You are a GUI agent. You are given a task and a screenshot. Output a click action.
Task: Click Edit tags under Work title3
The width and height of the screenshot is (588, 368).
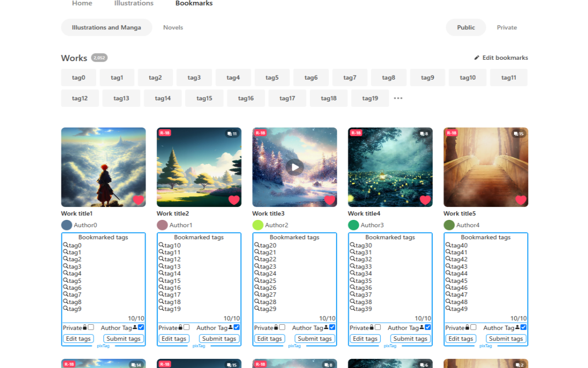coord(270,339)
